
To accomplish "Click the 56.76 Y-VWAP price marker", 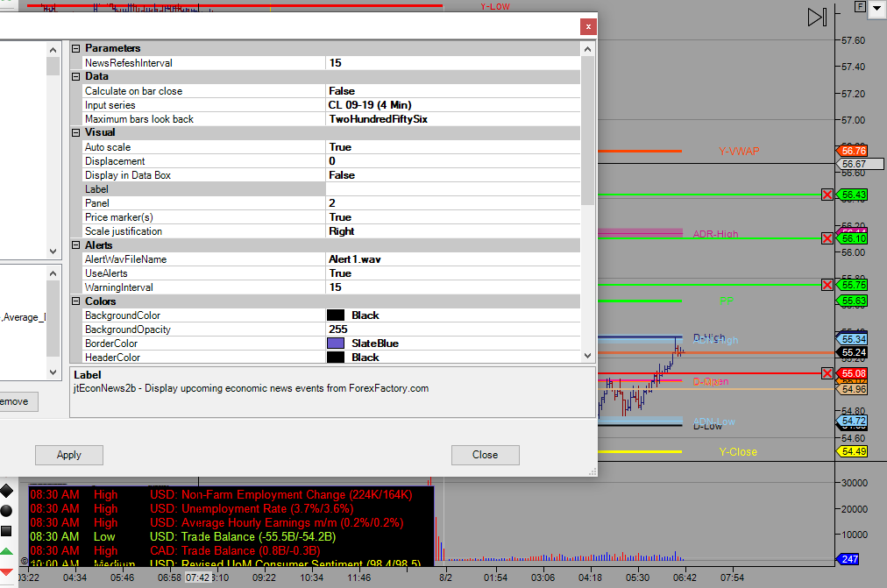I will point(852,151).
